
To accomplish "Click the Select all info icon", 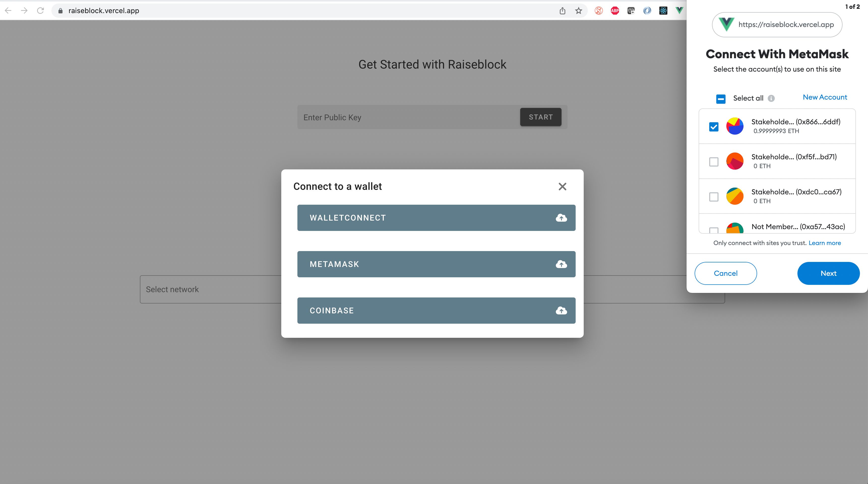I will [771, 98].
